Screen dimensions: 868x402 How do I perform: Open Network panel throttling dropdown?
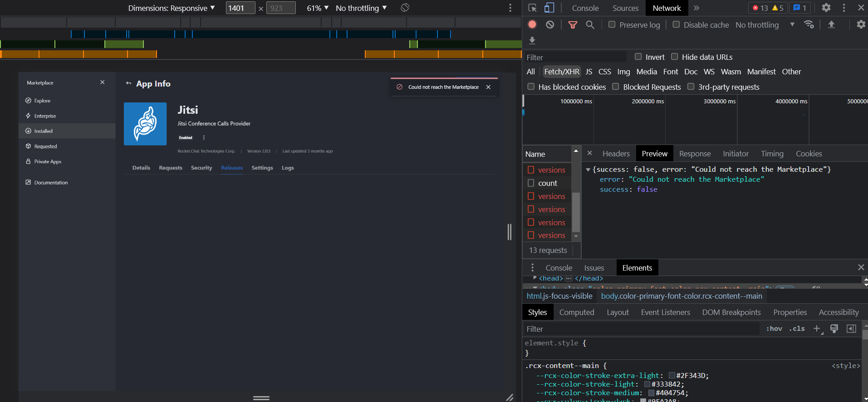pyautogui.click(x=765, y=25)
